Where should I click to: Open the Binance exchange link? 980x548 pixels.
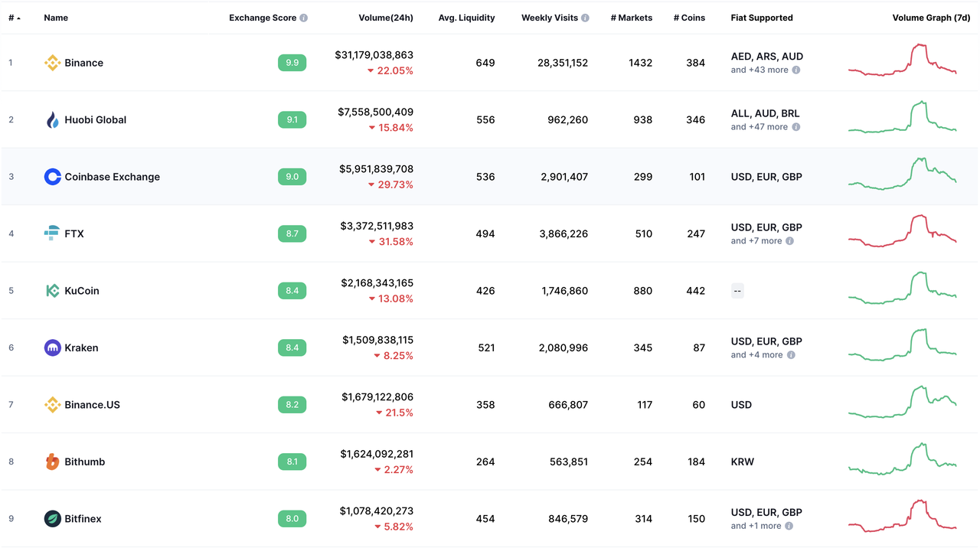(x=84, y=63)
